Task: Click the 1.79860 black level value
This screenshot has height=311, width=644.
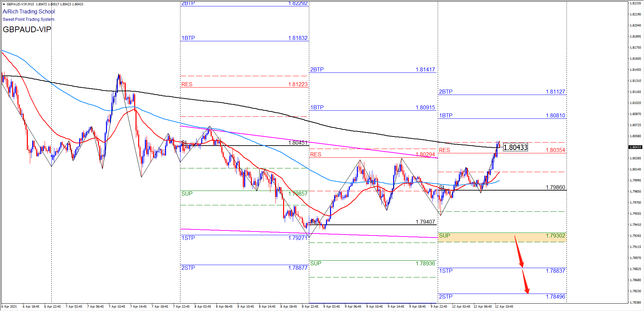Action: click(x=555, y=187)
